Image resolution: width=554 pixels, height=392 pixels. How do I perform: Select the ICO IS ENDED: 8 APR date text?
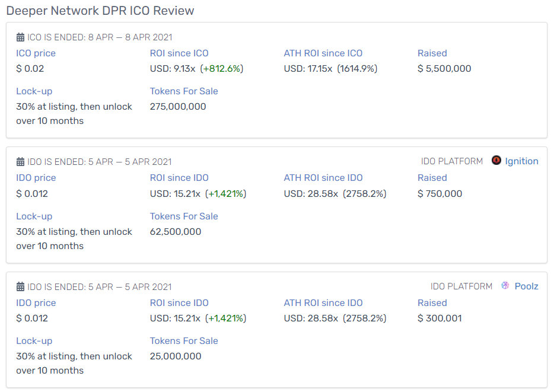(x=100, y=37)
